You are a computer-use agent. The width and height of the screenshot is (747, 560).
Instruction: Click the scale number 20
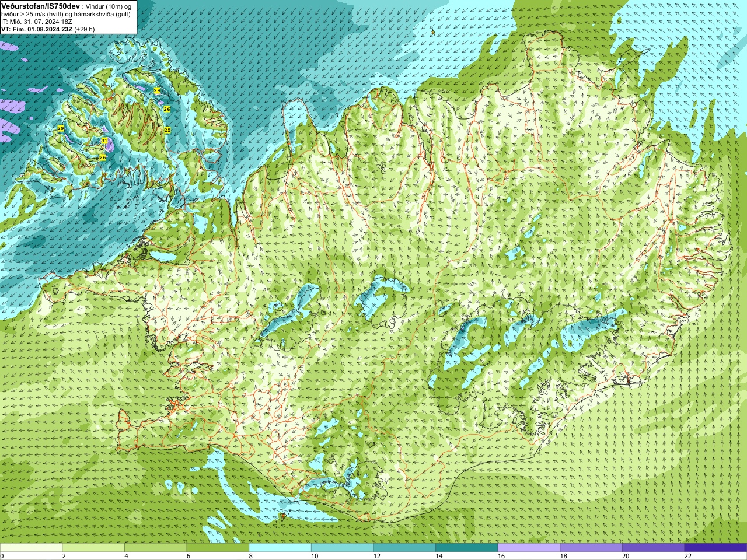tap(626, 556)
